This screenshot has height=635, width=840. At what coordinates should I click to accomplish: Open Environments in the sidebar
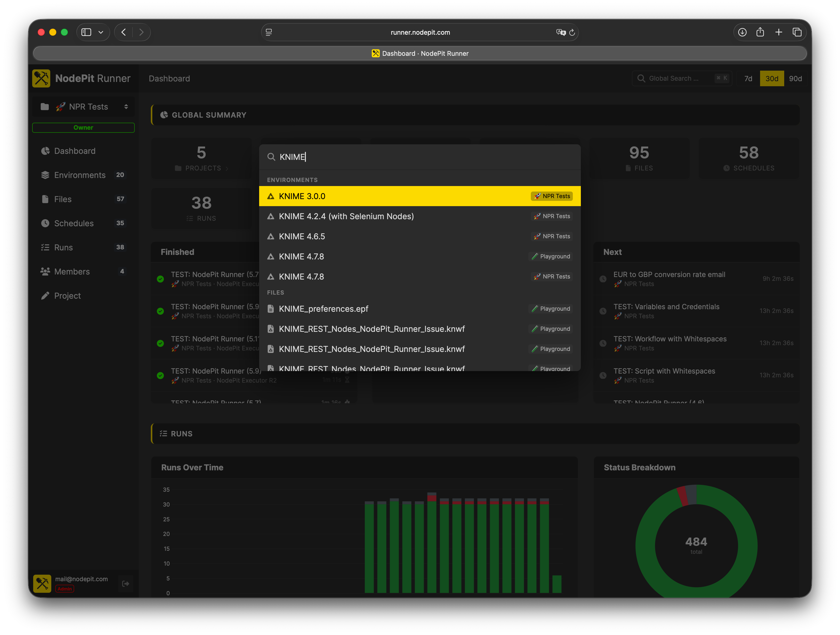click(x=83, y=175)
